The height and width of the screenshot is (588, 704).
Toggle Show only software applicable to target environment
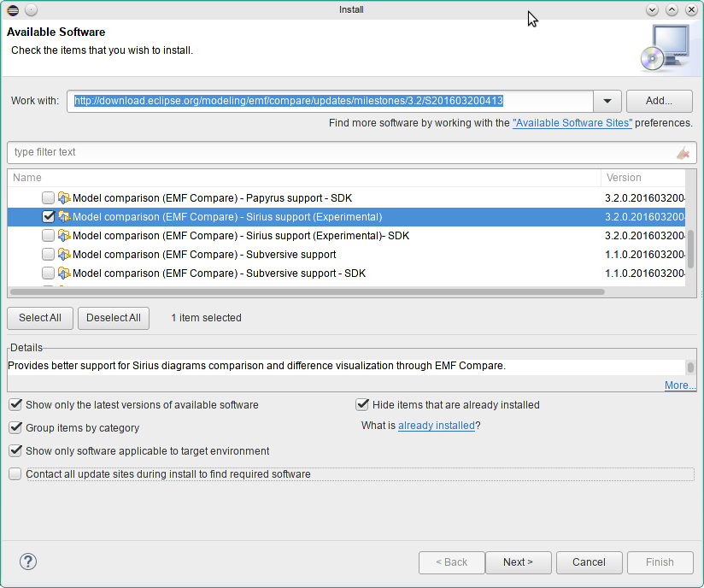point(15,450)
